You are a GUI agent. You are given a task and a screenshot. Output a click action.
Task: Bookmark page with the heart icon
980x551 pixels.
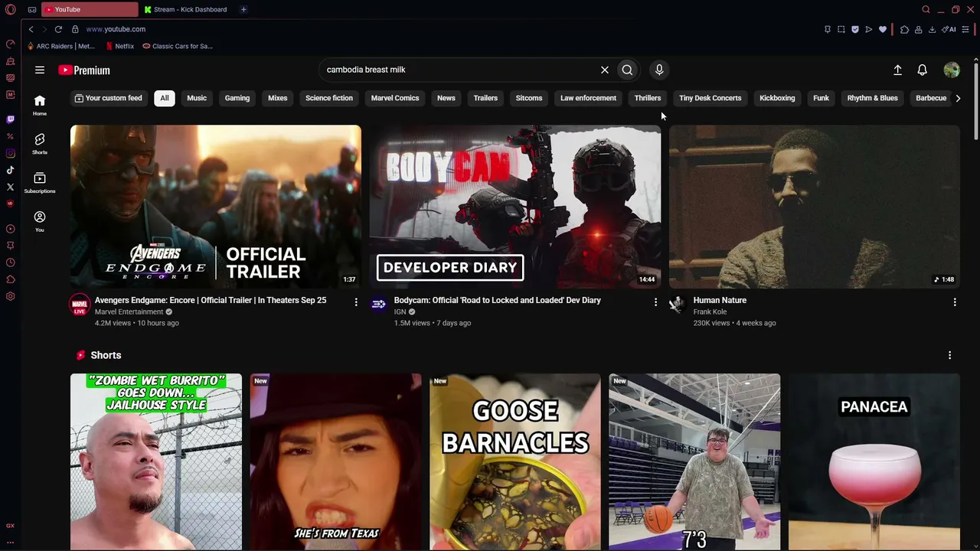pyautogui.click(x=883, y=29)
